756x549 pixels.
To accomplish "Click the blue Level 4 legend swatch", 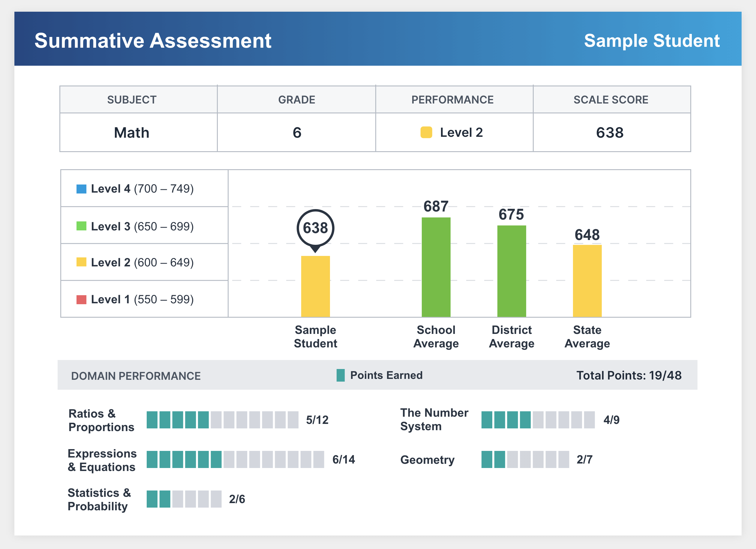I will click(81, 189).
